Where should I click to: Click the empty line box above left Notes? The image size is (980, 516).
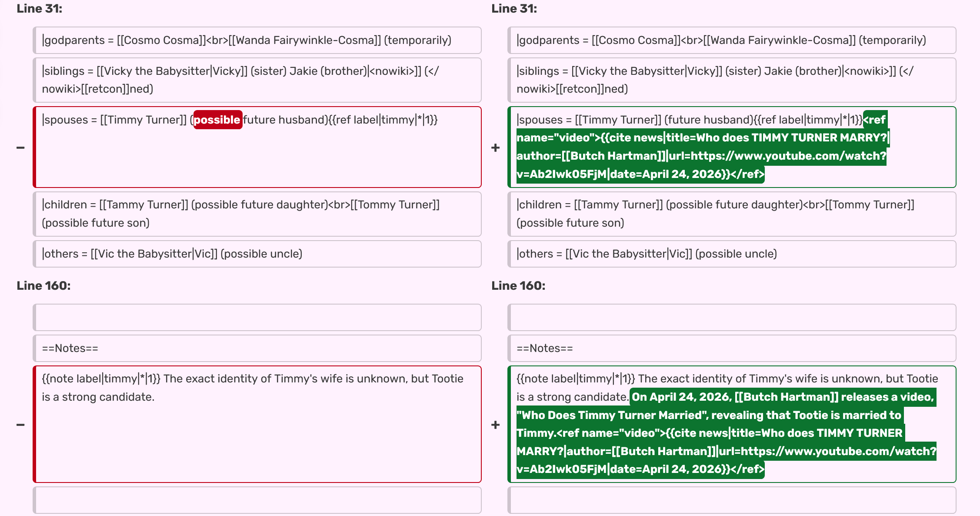click(x=257, y=318)
